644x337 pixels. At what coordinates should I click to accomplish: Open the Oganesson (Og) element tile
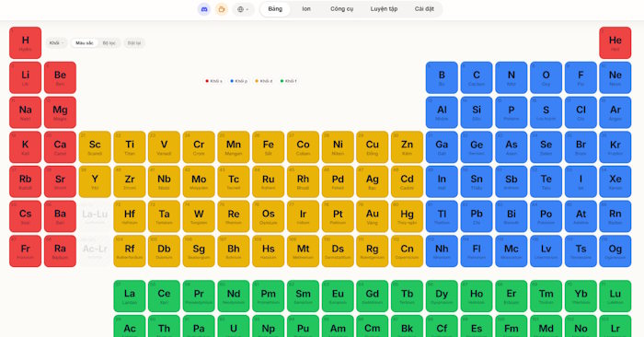pyautogui.click(x=615, y=251)
